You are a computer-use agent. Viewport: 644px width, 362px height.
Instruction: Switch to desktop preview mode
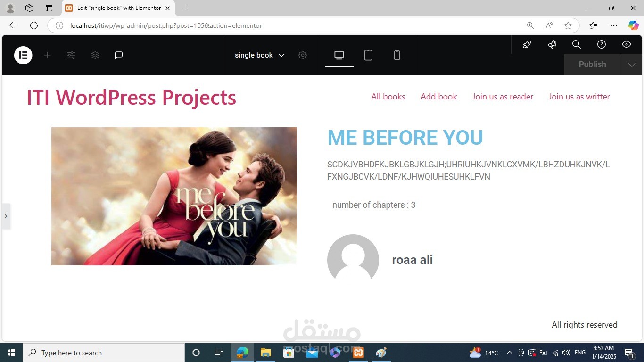click(339, 55)
